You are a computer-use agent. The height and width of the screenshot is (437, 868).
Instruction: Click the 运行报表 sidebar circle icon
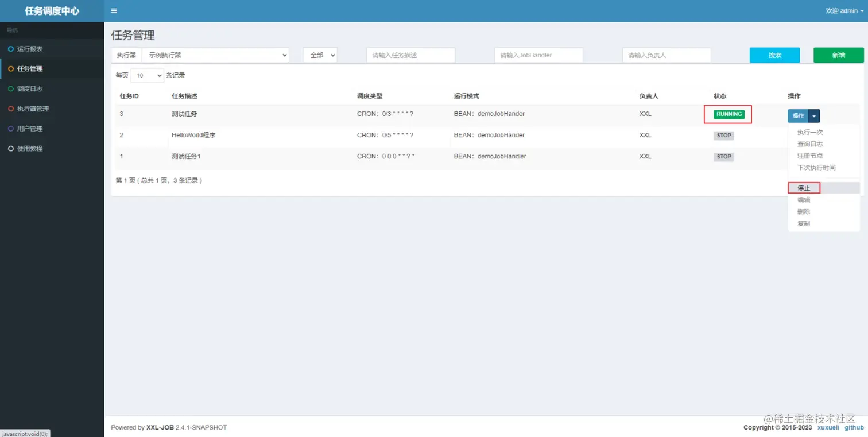click(11, 49)
